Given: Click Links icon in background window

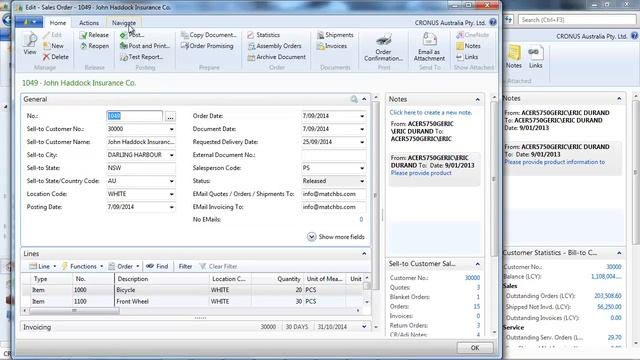Looking at the screenshot, I should [x=535, y=57].
